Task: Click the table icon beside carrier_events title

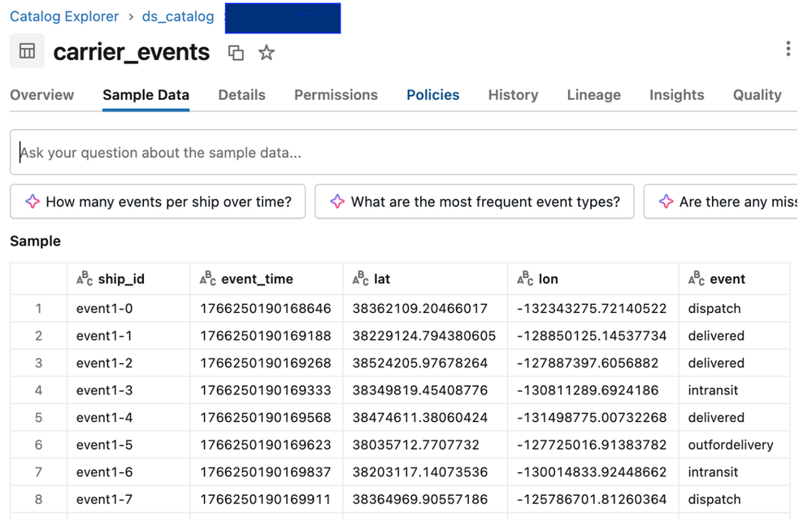Action: pos(27,51)
